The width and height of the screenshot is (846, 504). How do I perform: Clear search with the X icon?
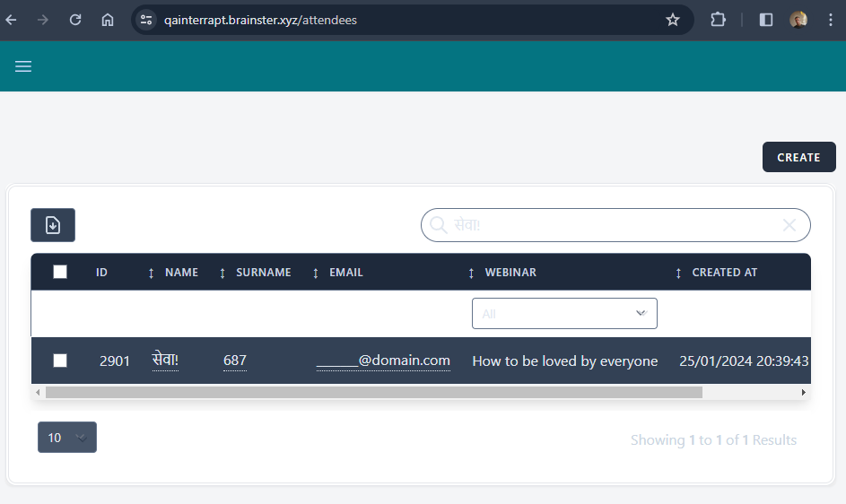pyautogui.click(x=789, y=225)
